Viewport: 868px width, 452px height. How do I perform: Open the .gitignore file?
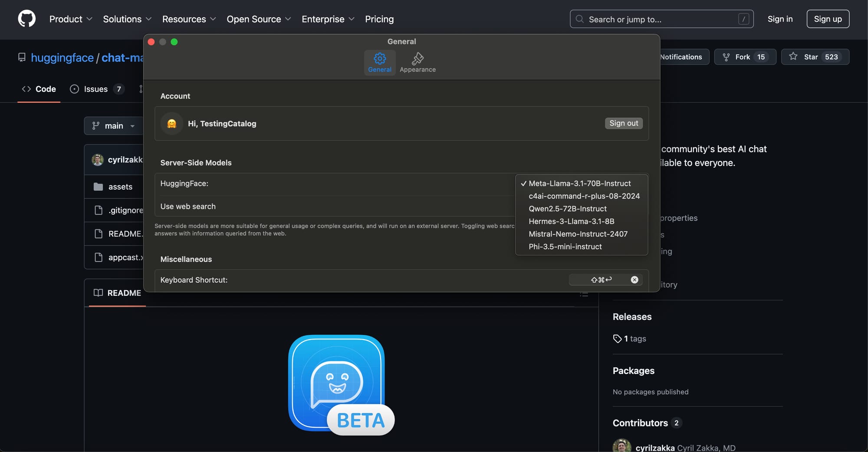(126, 210)
